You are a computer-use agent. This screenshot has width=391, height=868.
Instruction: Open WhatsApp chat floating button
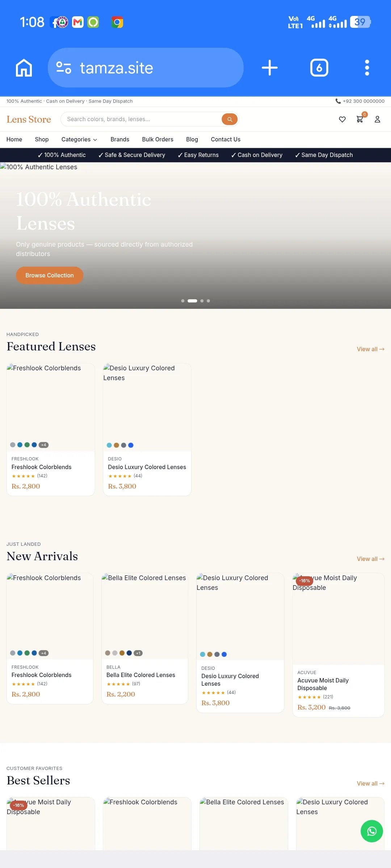coord(372,831)
